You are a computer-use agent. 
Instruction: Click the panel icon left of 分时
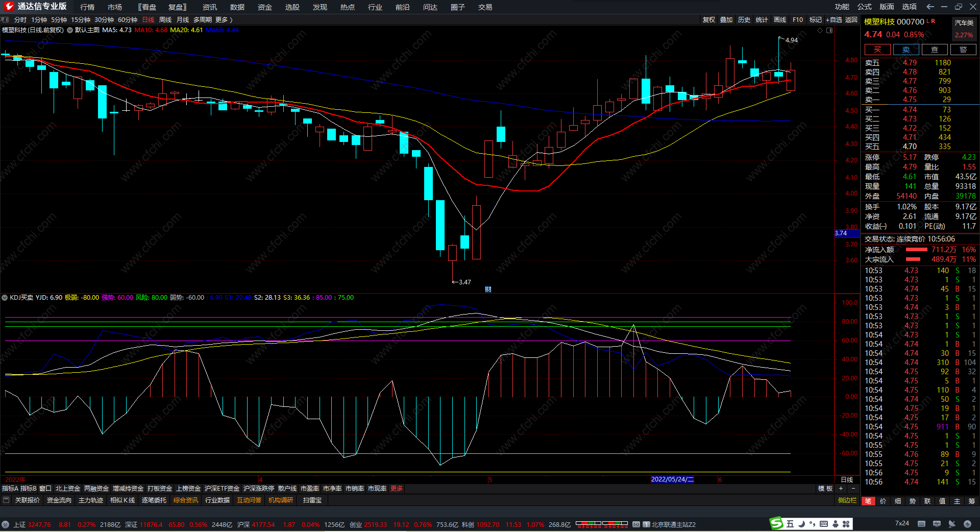point(5,19)
